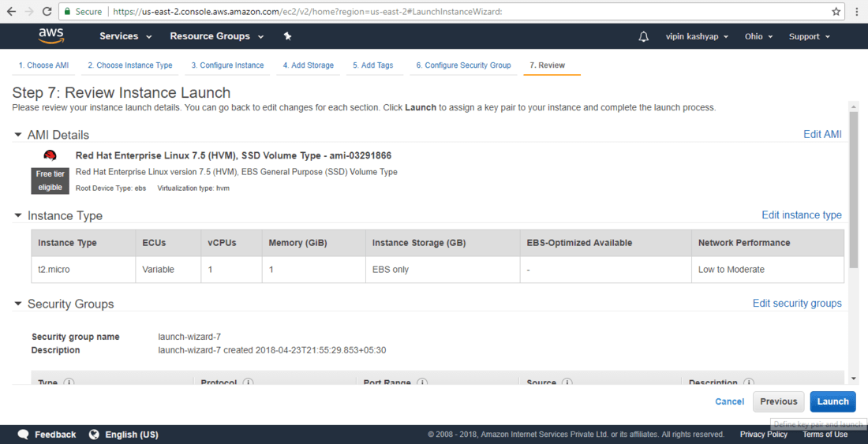Click the globe language icon
The height and width of the screenshot is (444, 868).
pyautogui.click(x=94, y=434)
